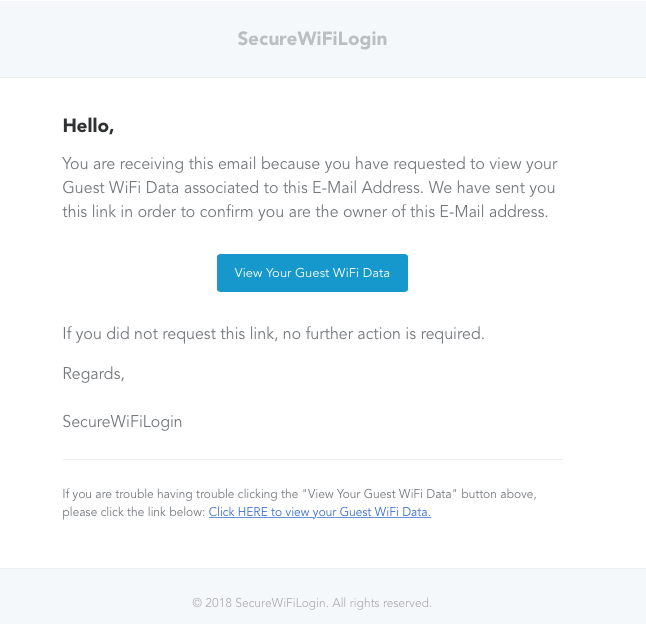646x624 pixels.
Task: Click the this link in order to confirm line
Action: click(x=305, y=212)
